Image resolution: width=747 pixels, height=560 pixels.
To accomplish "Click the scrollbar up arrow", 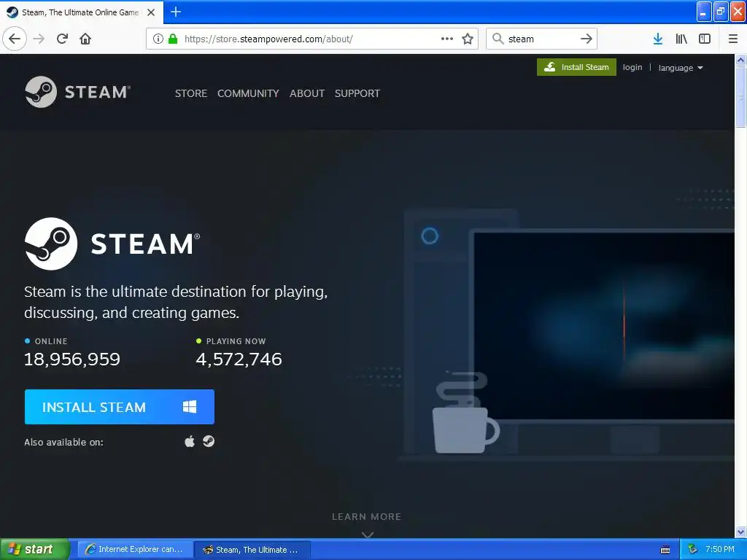I will [740, 60].
